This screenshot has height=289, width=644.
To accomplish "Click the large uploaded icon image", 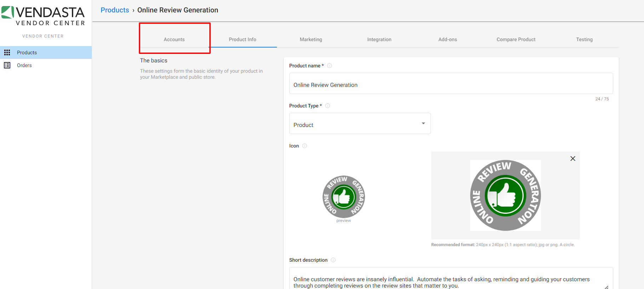I will [506, 195].
